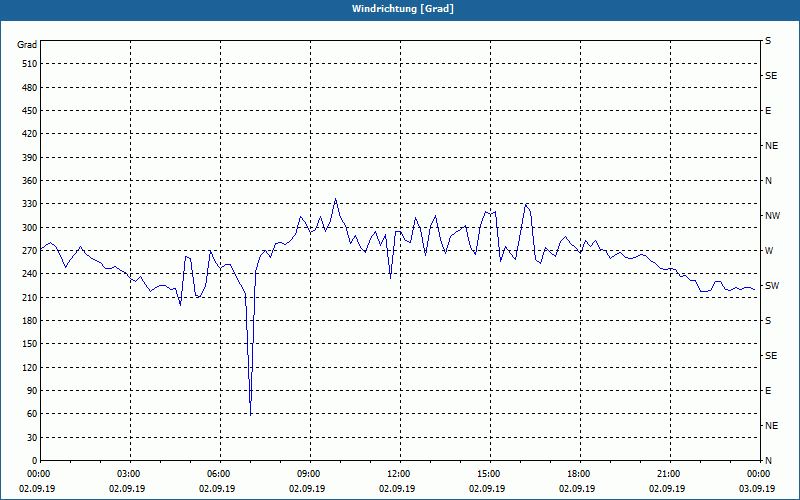Click the 420 value on the axis
This screenshot has width=800, height=500.
coord(30,134)
